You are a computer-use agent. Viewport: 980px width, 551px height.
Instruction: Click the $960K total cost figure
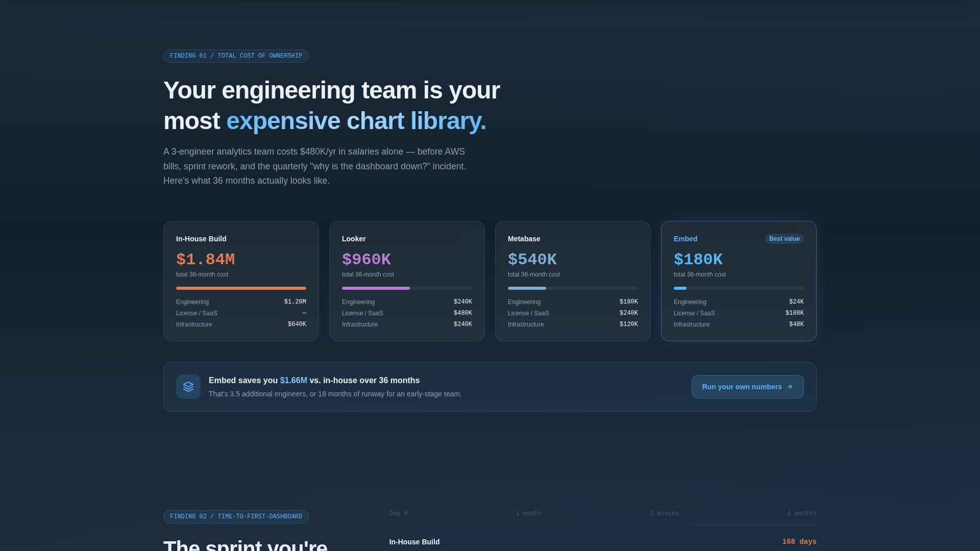(x=366, y=259)
